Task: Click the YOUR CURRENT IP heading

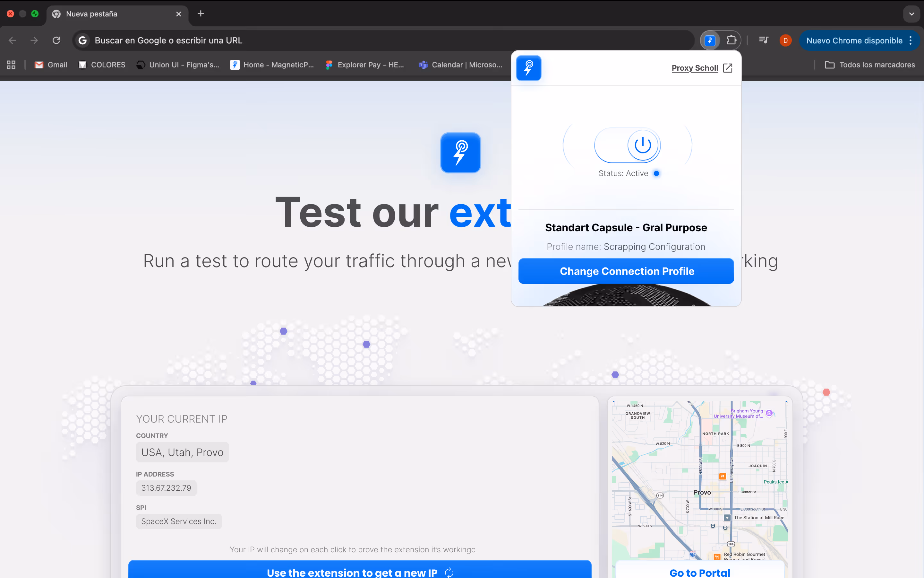Action: (x=182, y=419)
